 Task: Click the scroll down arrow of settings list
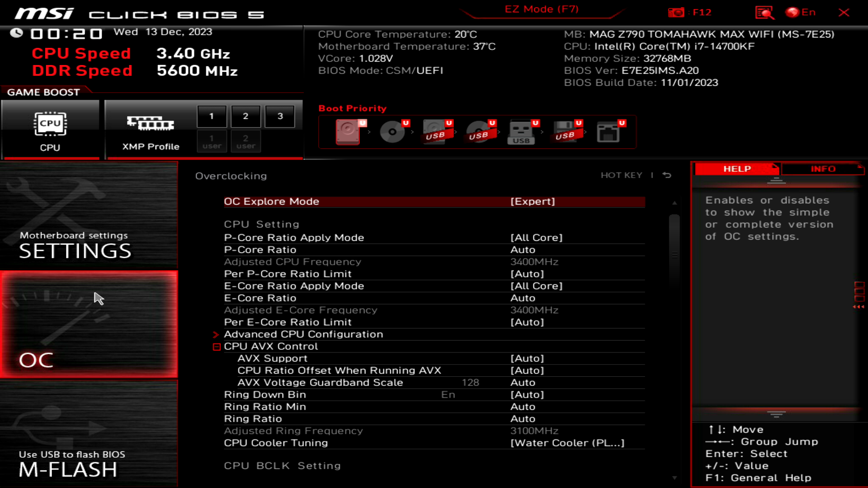[674, 478]
